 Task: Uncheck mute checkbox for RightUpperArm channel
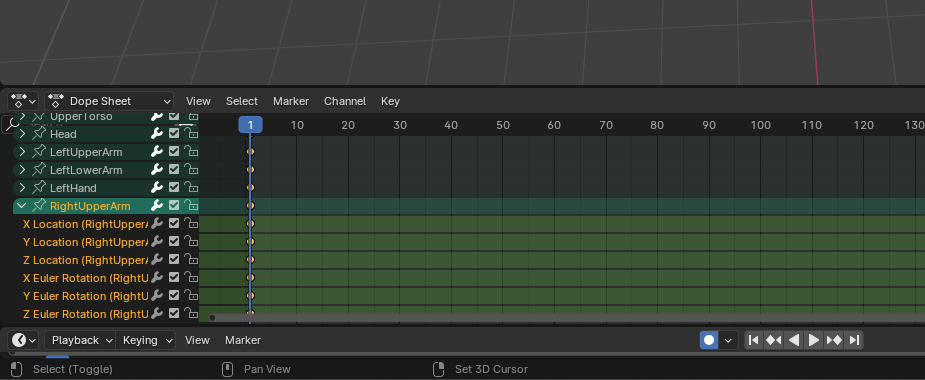[173, 206]
